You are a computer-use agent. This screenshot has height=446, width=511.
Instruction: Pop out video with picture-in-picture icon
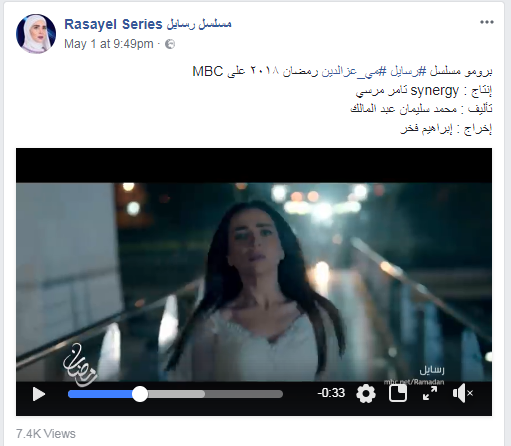pyautogui.click(x=398, y=393)
